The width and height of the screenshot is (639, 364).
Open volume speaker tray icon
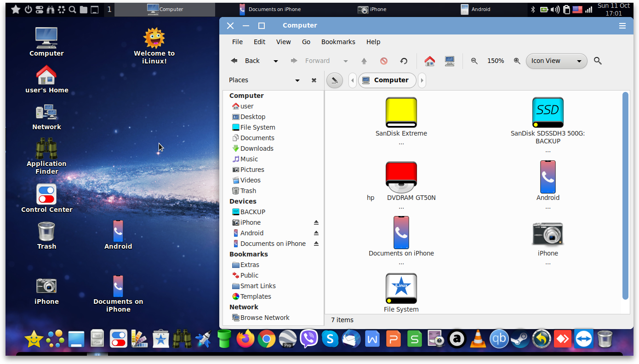tap(555, 9)
